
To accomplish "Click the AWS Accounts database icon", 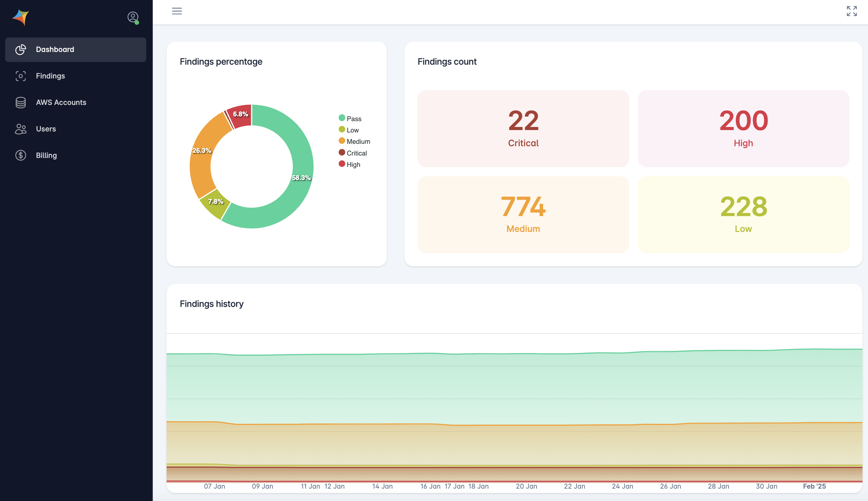I will pos(21,103).
